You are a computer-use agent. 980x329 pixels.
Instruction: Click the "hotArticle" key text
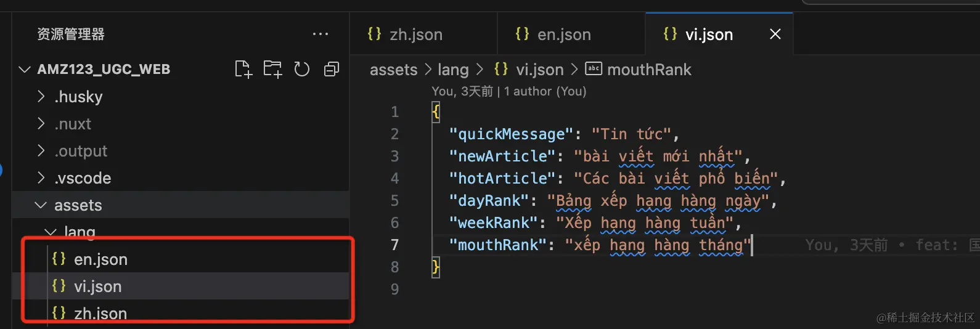tap(502, 179)
